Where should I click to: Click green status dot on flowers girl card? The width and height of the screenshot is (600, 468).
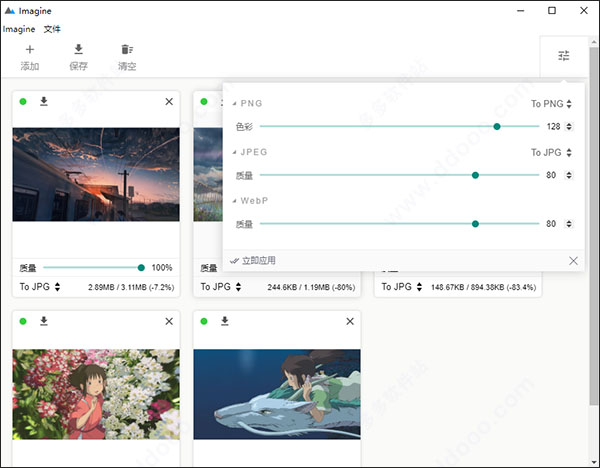(23, 321)
